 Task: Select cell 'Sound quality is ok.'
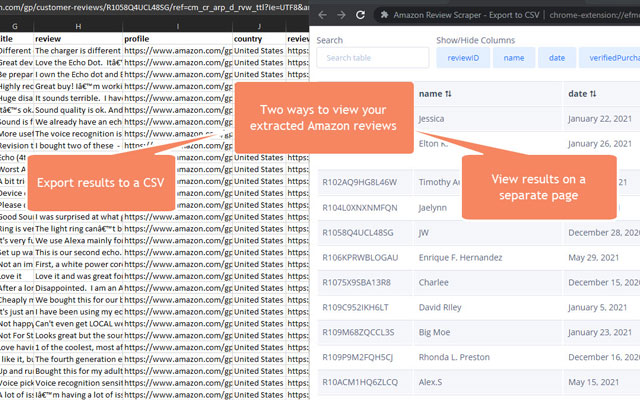coord(78,110)
